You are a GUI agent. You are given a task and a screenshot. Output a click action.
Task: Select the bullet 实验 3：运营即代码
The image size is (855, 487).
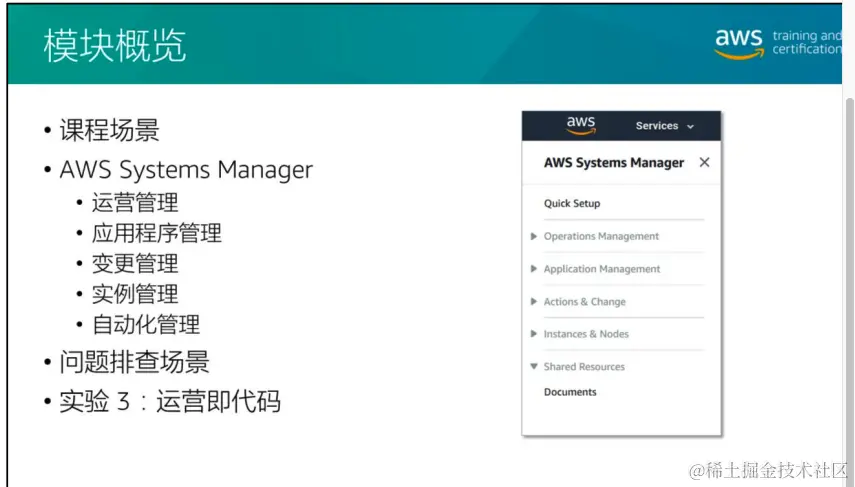pyautogui.click(x=170, y=402)
